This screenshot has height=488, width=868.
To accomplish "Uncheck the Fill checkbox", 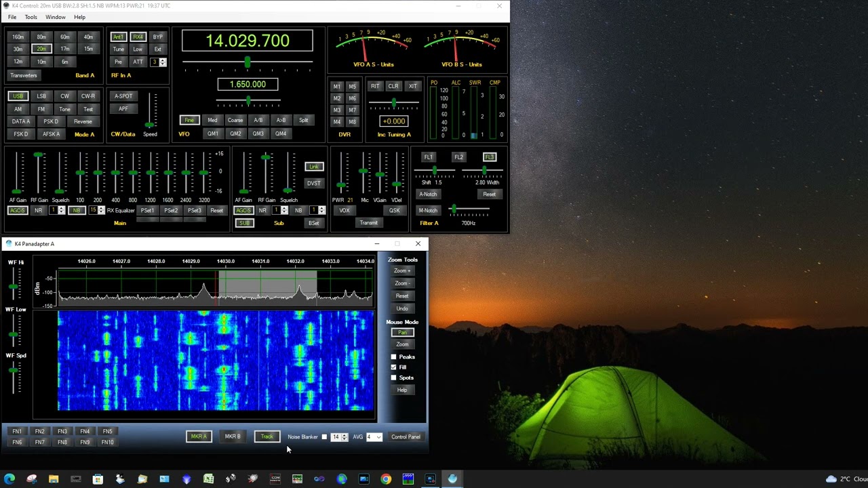I will [393, 367].
